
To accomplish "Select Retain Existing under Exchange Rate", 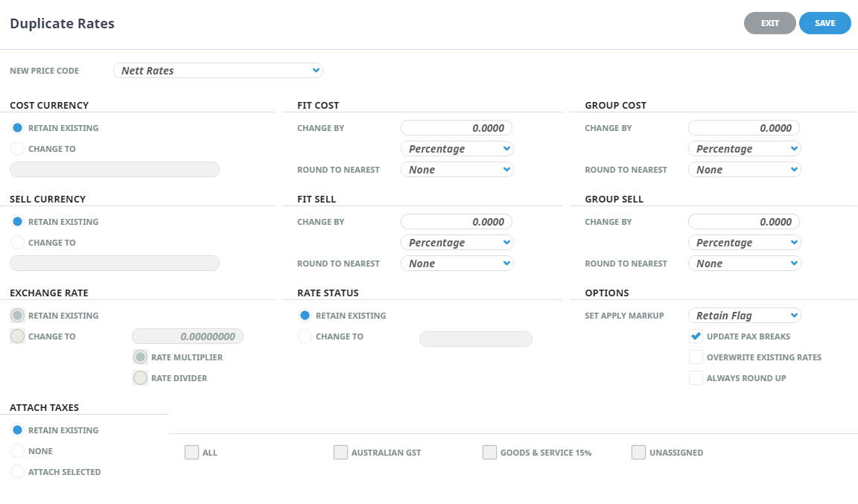I will [x=18, y=316].
